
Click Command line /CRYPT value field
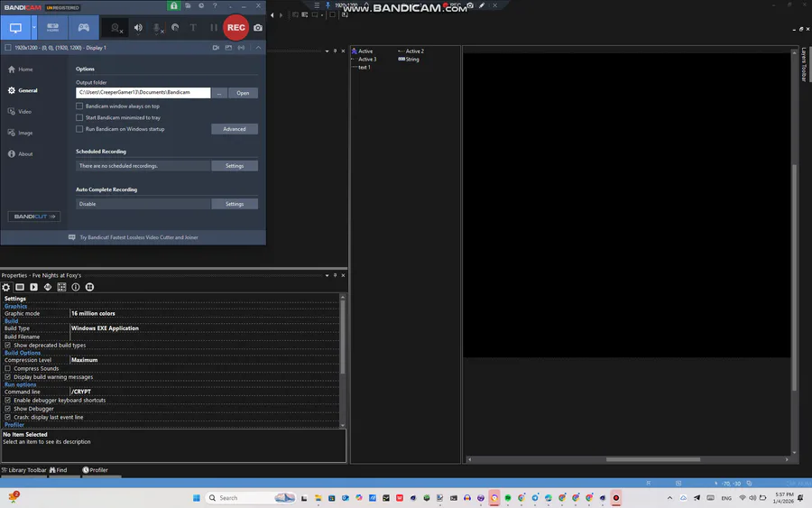204,392
